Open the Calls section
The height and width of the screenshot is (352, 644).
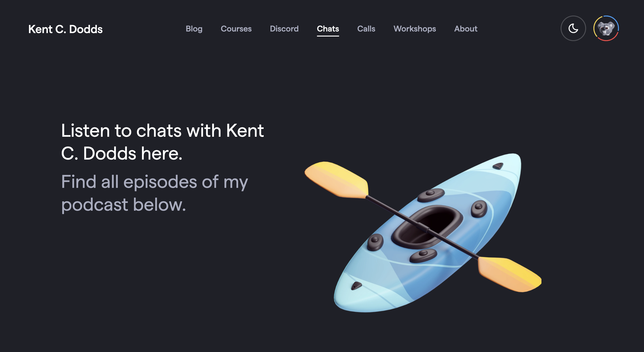[366, 29]
